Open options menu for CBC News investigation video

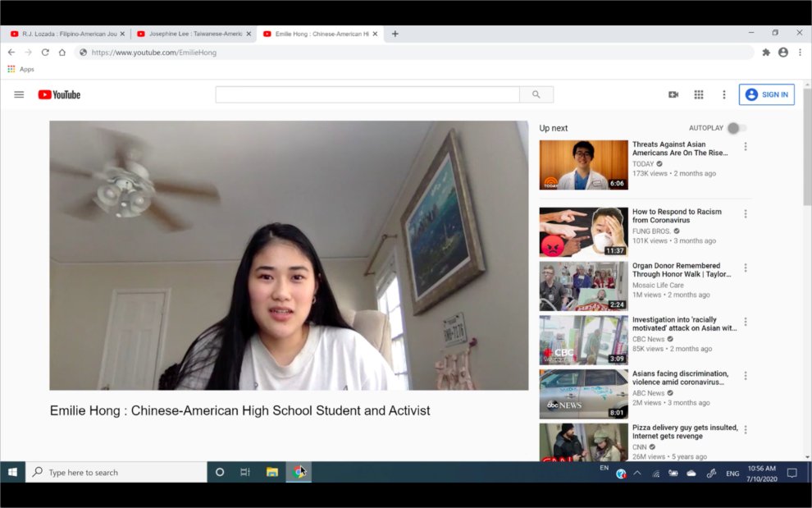(x=746, y=322)
